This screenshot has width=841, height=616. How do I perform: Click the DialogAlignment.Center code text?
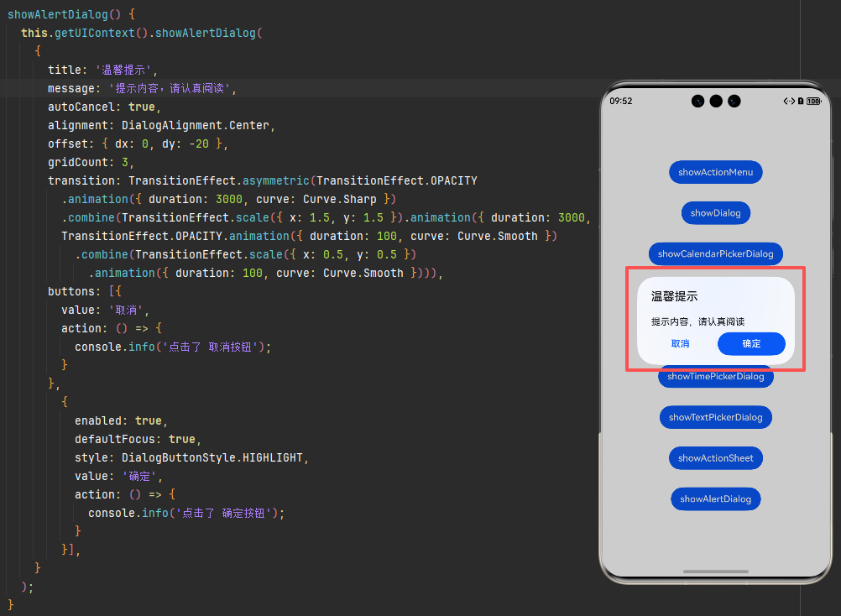pos(196,125)
